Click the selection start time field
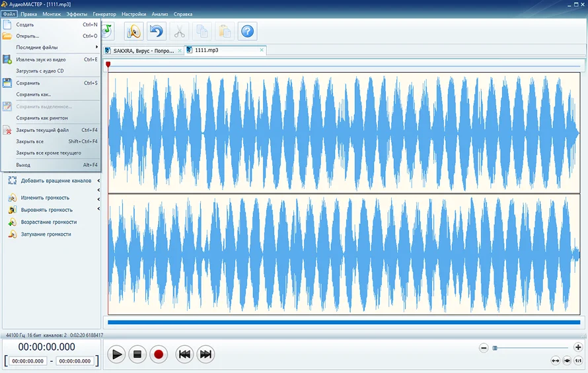Screen dimensions: 588x373 28,361
